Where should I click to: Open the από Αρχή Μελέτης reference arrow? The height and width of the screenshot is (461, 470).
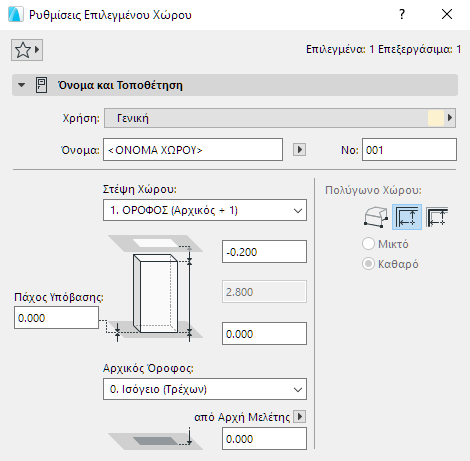tap(299, 417)
